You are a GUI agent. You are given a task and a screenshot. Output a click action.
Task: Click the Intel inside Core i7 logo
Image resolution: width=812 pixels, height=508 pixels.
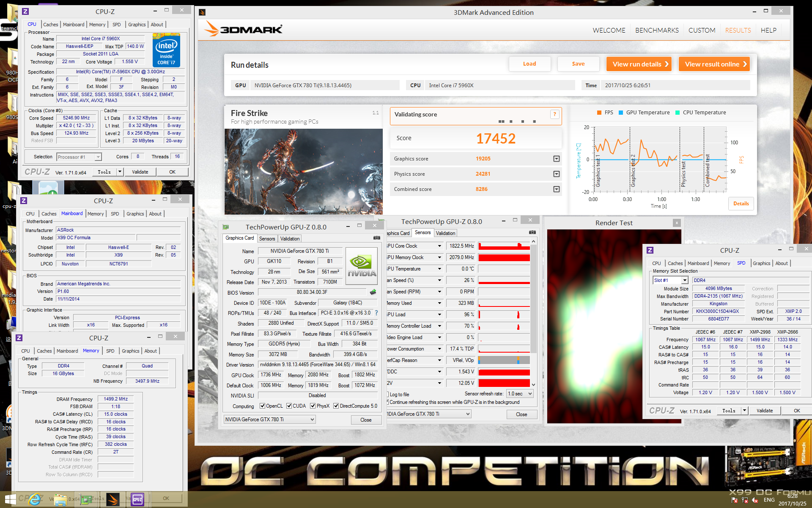tap(166, 50)
